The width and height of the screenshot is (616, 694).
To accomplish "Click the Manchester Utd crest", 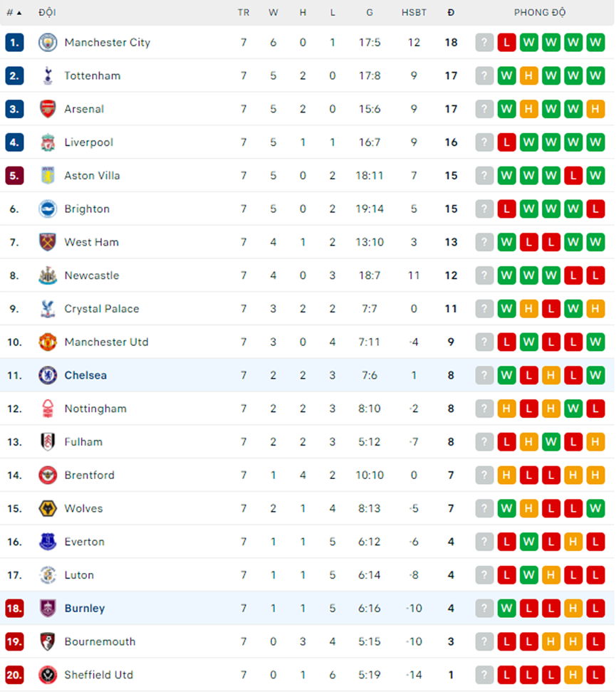I will (48, 342).
